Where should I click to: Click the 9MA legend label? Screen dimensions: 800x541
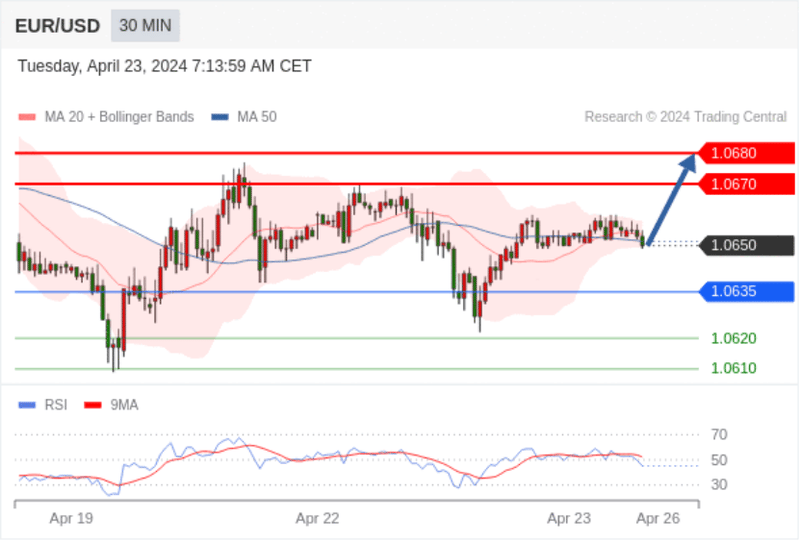click(x=124, y=405)
